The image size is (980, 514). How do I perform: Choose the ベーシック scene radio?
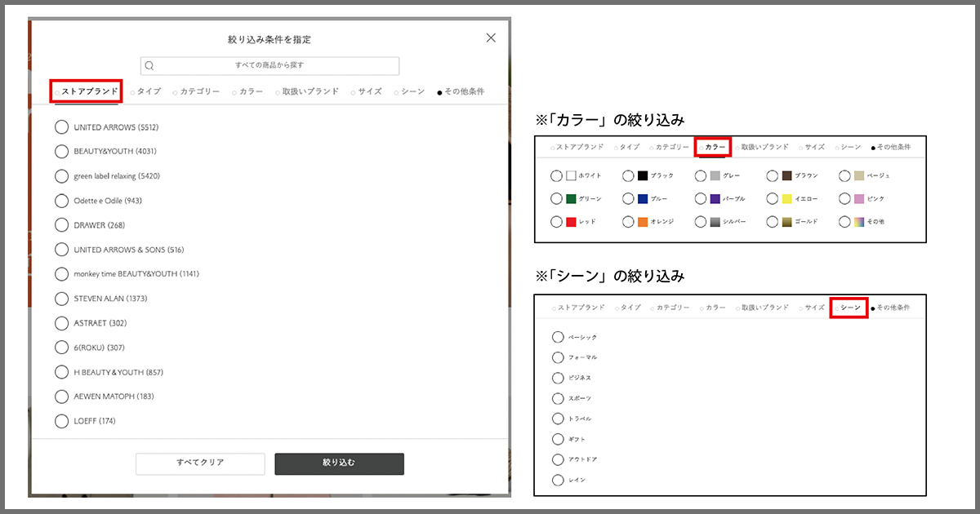click(x=558, y=337)
